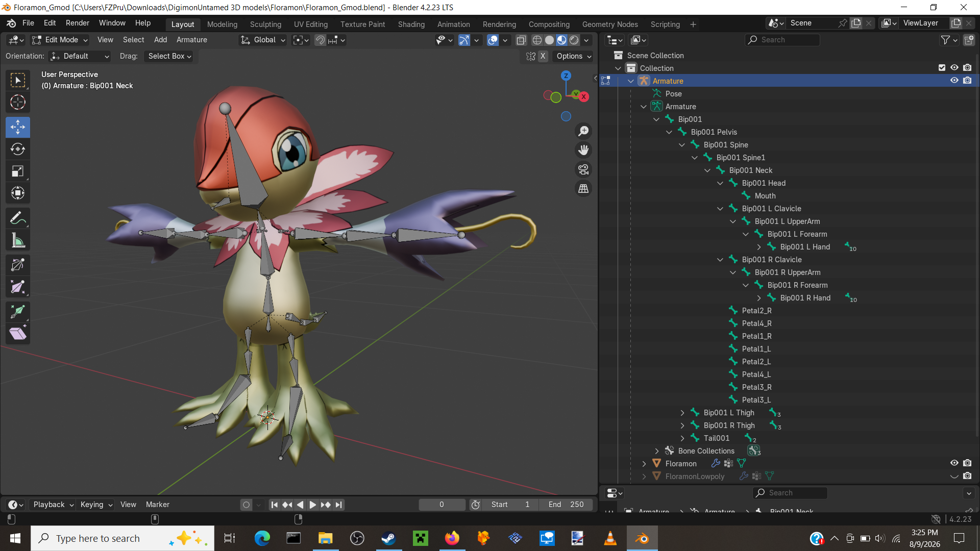The width and height of the screenshot is (980, 551).
Task: Click the current frame field
Action: pos(442,505)
